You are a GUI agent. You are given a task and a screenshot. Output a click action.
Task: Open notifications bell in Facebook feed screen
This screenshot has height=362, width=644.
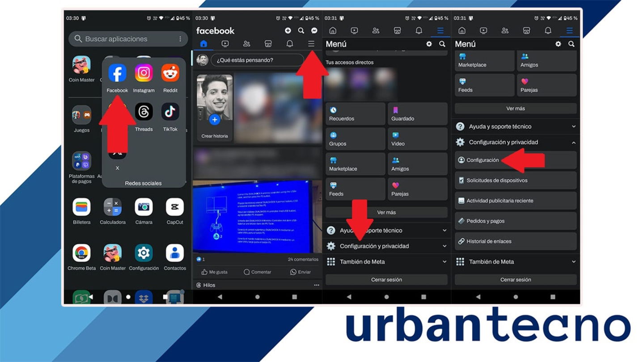[x=289, y=44]
